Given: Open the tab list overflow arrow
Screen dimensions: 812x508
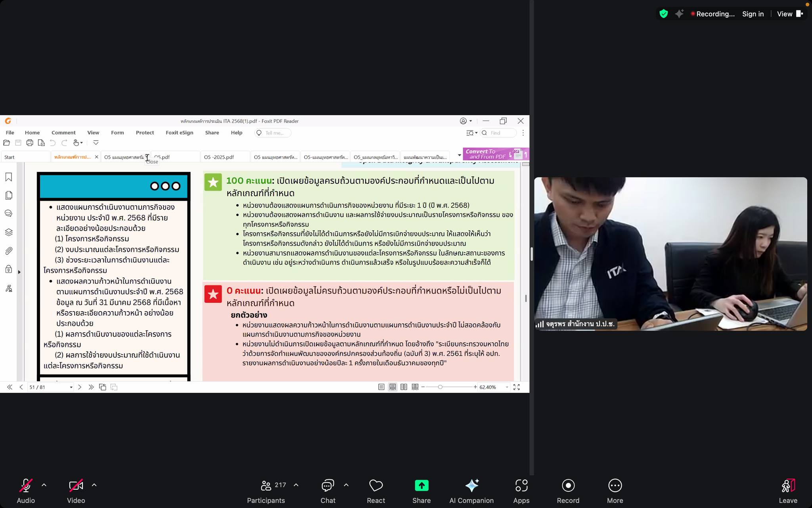Looking at the screenshot, I should (x=459, y=155).
